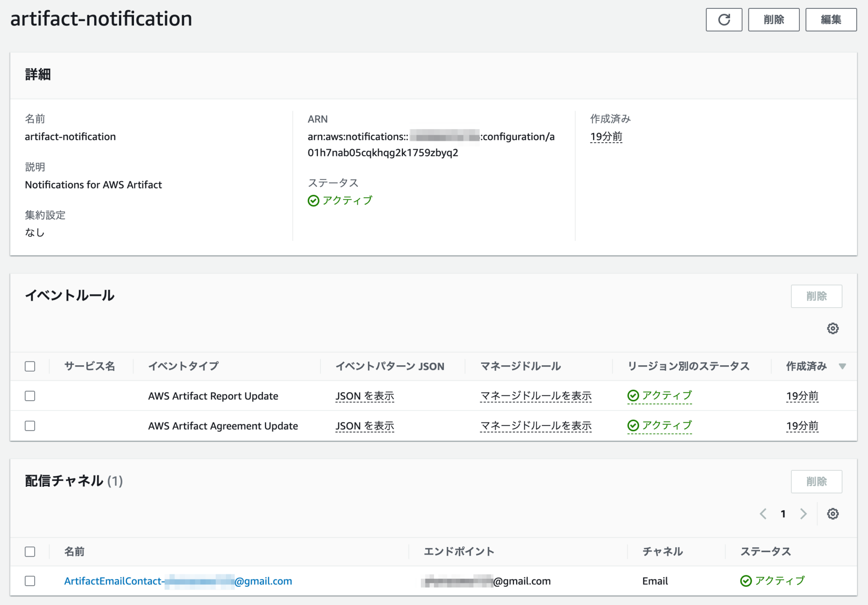Click the 19分前 creation time link
The width and height of the screenshot is (868, 605).
(606, 136)
